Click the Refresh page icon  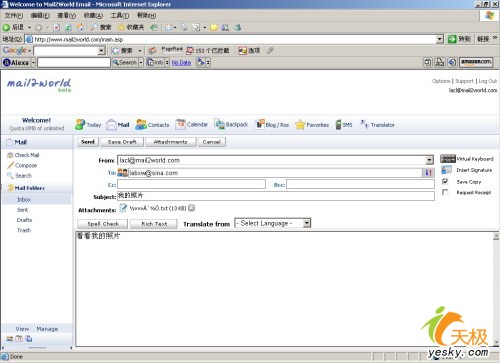[68, 27]
